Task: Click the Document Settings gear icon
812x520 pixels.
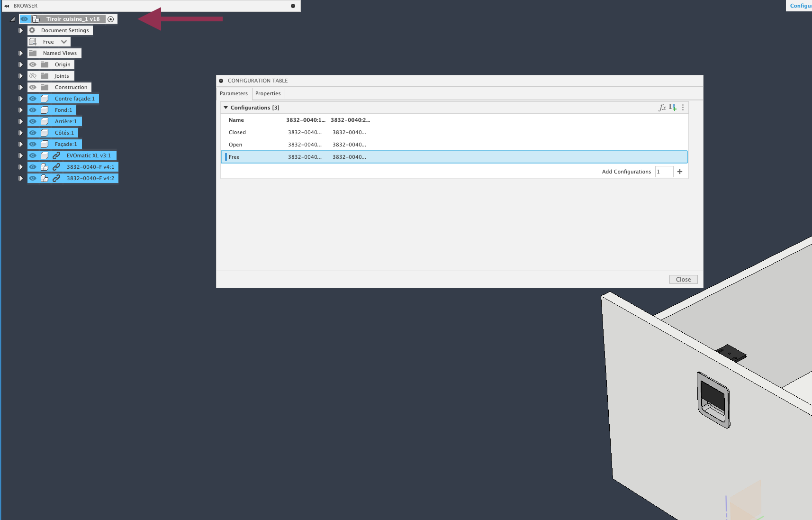Action: pos(32,30)
